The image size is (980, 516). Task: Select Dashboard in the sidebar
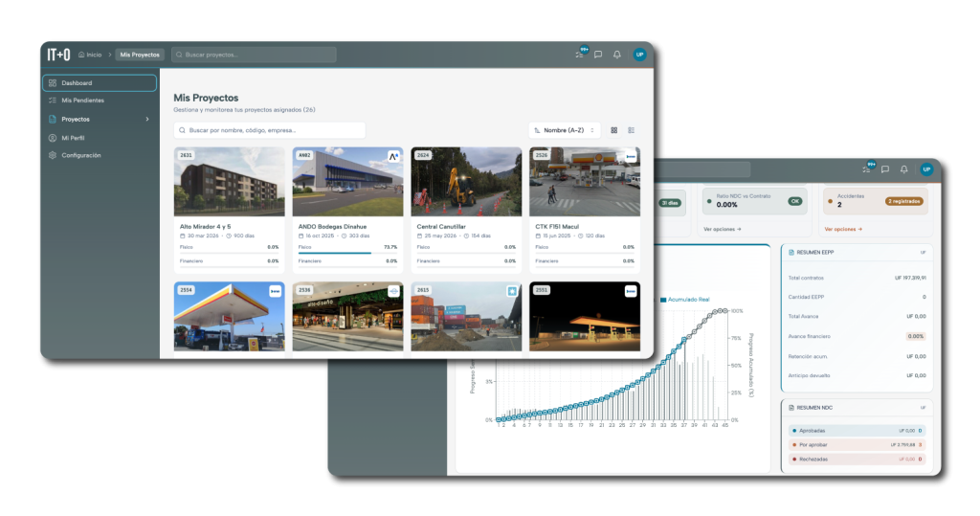(x=100, y=83)
